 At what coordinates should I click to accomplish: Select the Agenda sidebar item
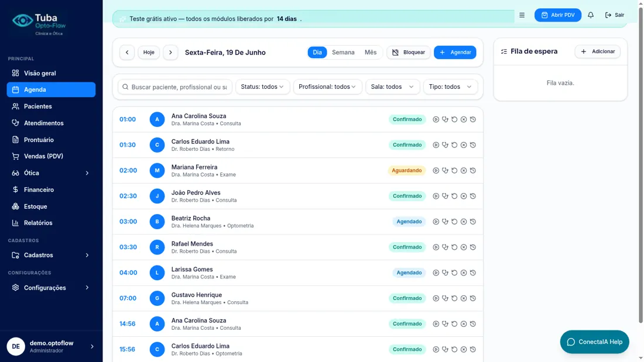[x=51, y=89]
